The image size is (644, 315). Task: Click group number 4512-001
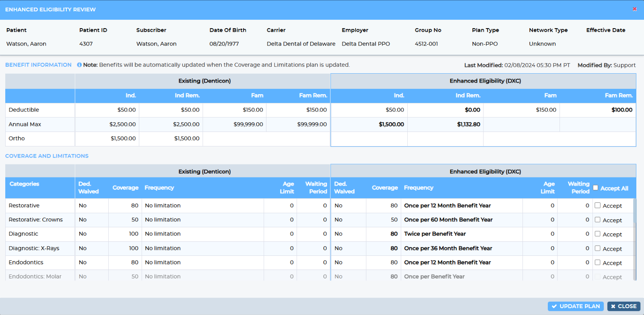[x=426, y=44]
